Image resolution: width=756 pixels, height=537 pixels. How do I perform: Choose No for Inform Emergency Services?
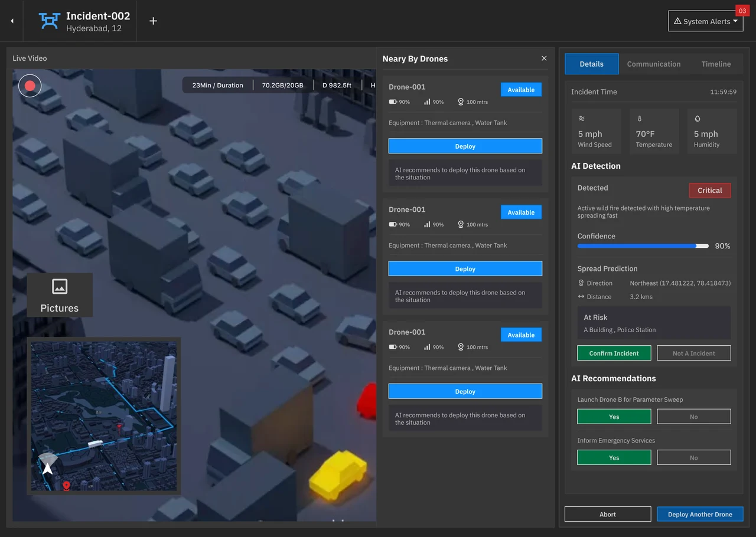point(694,457)
